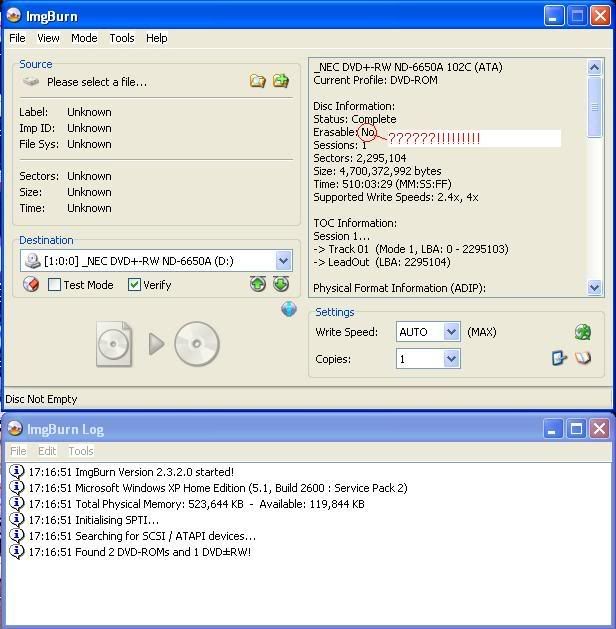Image resolution: width=616 pixels, height=629 pixels.
Task: Click the disc info scrollbar thumb
Action: pos(594,107)
